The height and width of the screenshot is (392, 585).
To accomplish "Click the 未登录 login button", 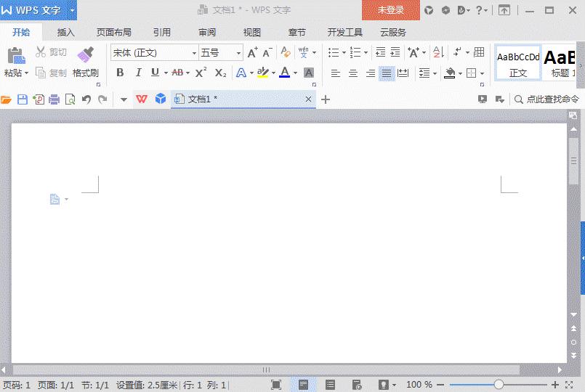I will click(x=391, y=10).
